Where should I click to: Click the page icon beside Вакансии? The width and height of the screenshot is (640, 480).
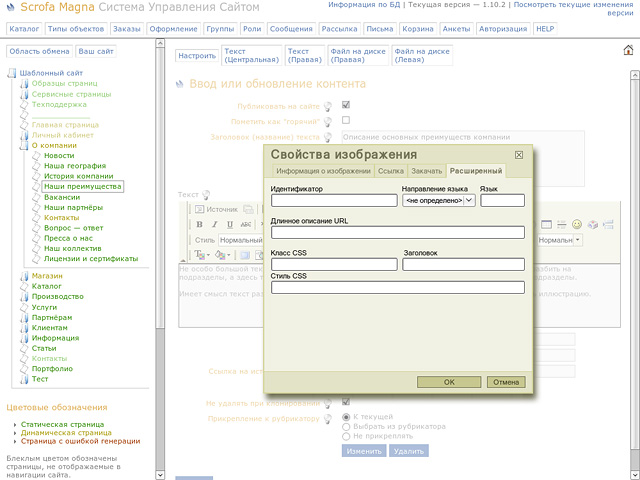[x=36, y=197]
